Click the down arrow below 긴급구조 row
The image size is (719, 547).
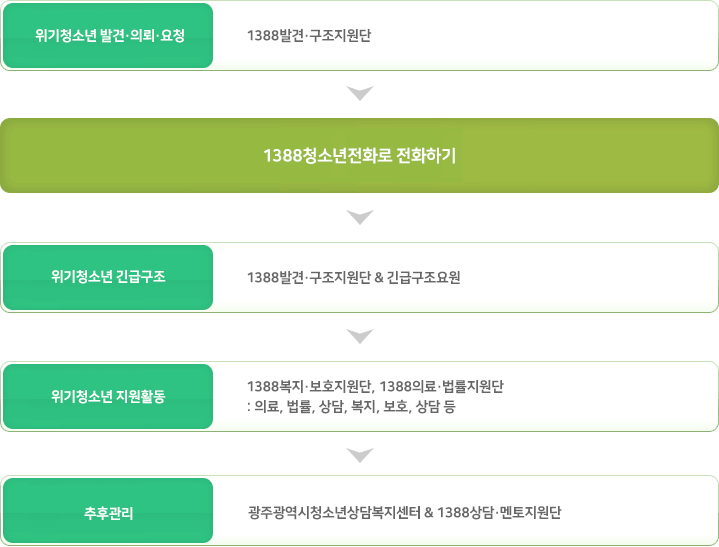(x=360, y=336)
